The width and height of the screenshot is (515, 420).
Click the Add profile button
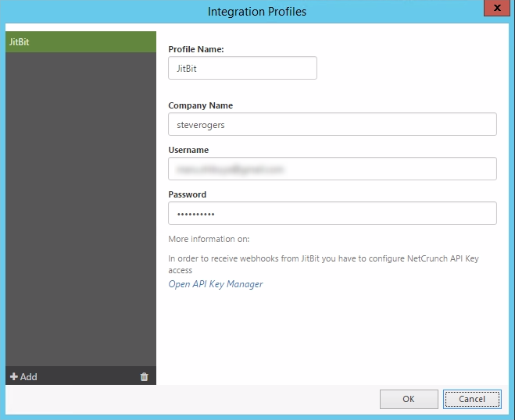pyautogui.click(x=23, y=376)
